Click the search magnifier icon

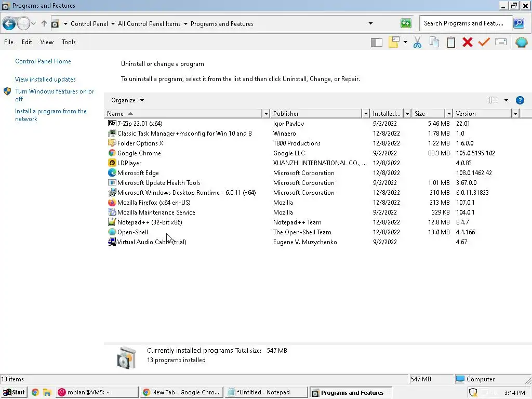(x=519, y=23)
